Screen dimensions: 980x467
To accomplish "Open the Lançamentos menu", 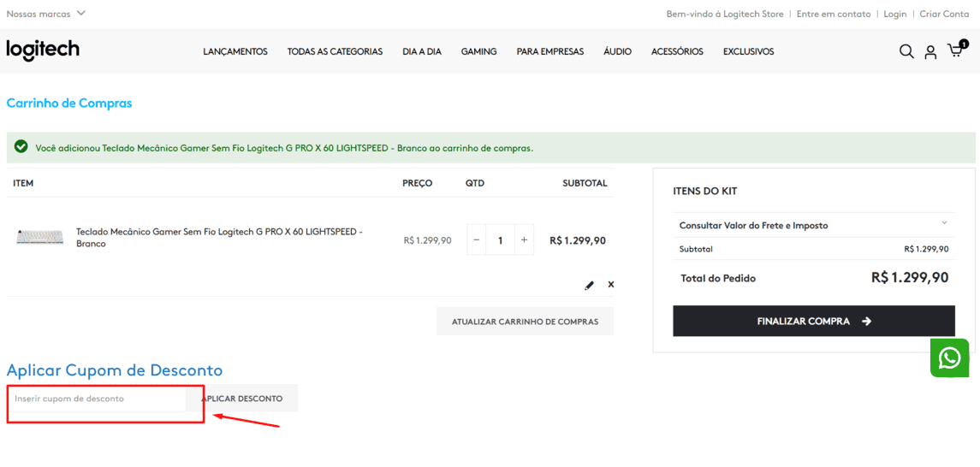I will [235, 52].
